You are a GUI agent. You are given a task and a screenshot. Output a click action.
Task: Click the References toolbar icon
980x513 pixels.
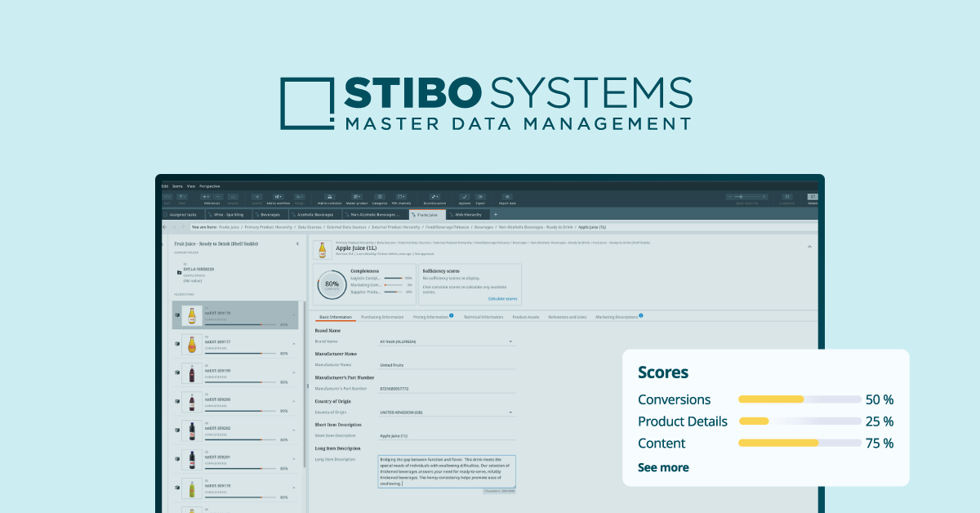pos(206,197)
